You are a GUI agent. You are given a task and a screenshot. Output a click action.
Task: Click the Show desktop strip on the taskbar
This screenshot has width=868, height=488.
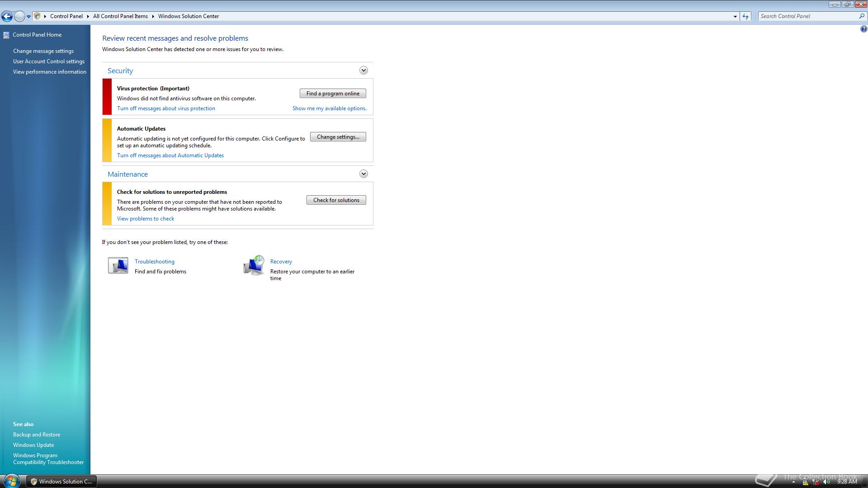tap(864, 482)
